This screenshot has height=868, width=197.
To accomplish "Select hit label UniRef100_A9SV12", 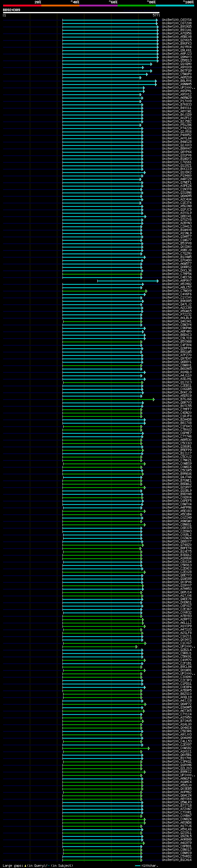I will (177, 94).
